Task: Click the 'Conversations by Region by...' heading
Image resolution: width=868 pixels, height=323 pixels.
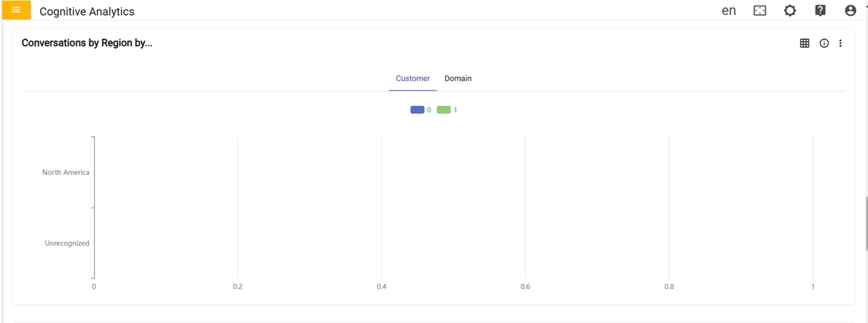Action: tap(87, 43)
